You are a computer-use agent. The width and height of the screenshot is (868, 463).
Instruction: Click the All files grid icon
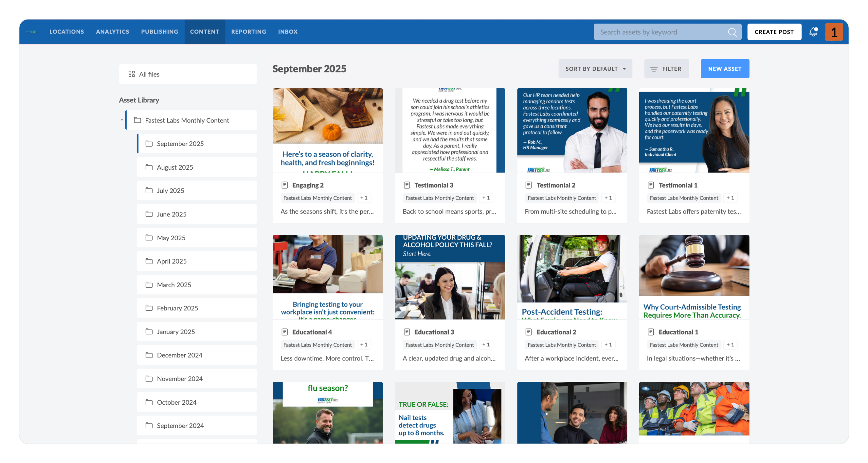(x=131, y=74)
